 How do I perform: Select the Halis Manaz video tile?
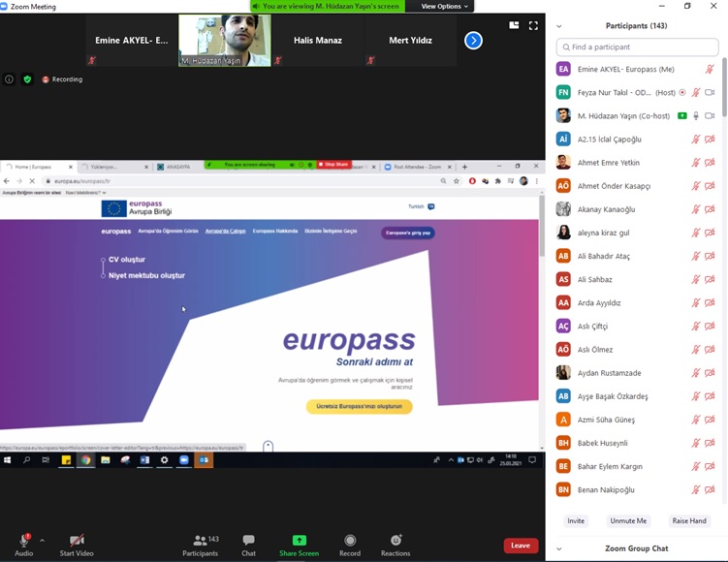click(x=318, y=41)
